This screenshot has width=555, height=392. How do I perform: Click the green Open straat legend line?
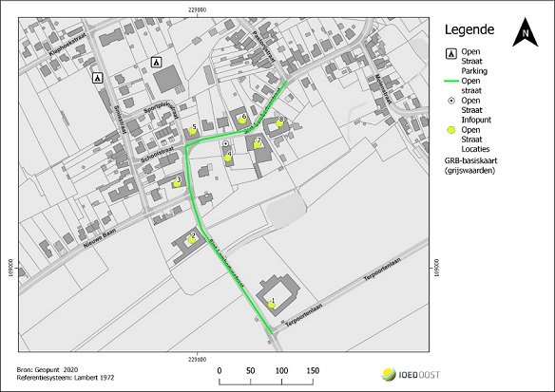pyautogui.click(x=450, y=82)
